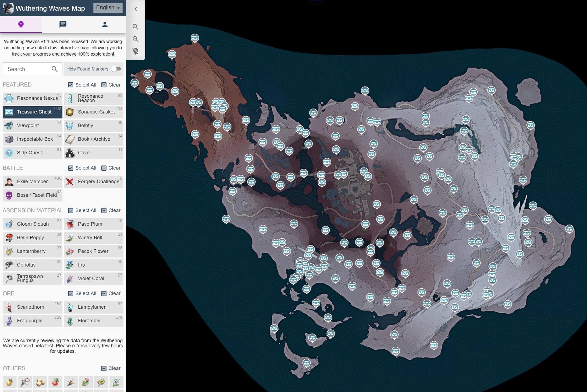
Task: Open the user account tab
Action: point(105,24)
